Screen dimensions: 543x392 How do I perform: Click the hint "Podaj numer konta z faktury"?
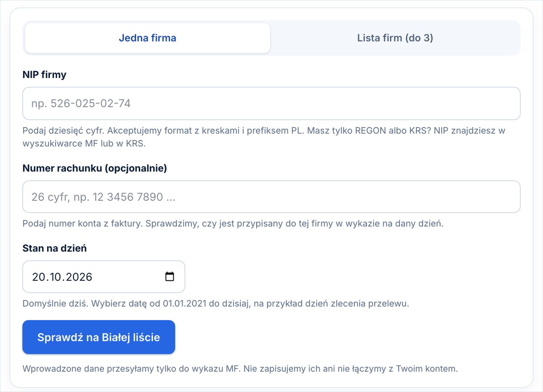233,224
